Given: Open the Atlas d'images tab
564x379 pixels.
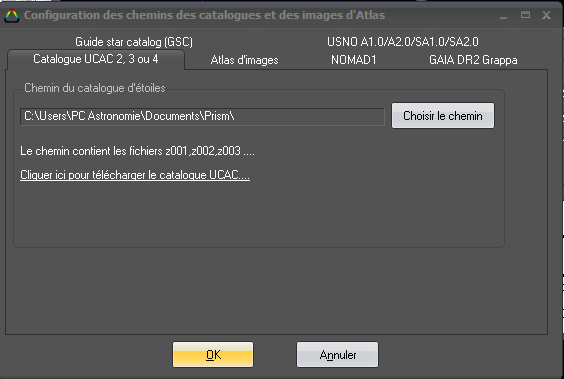Looking at the screenshot, I should pyautogui.click(x=244, y=60).
